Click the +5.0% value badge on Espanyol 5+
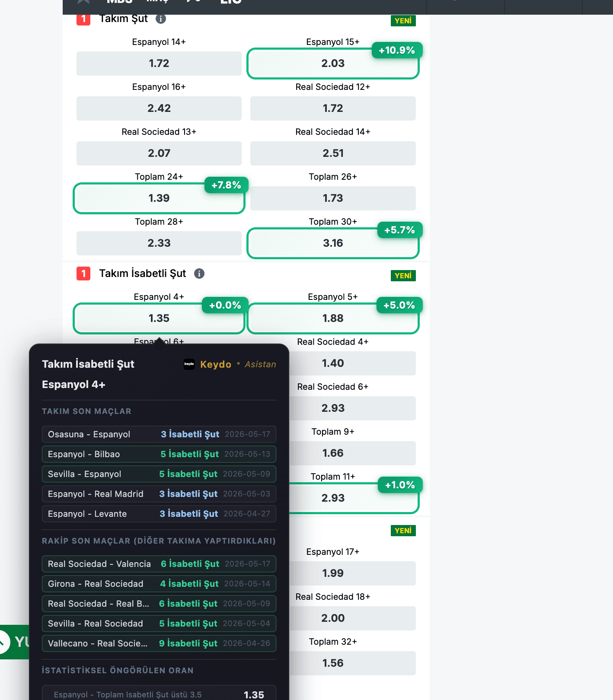The width and height of the screenshot is (613, 700). 399,305
